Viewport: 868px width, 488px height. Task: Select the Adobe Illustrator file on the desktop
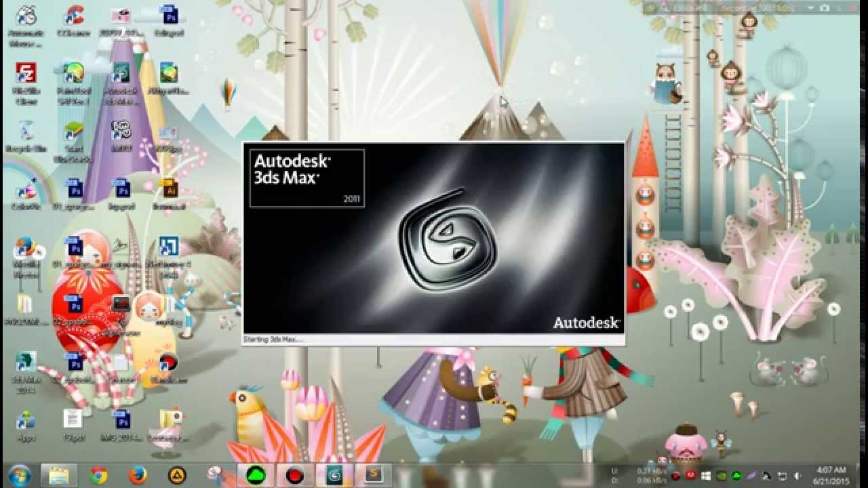(x=168, y=194)
